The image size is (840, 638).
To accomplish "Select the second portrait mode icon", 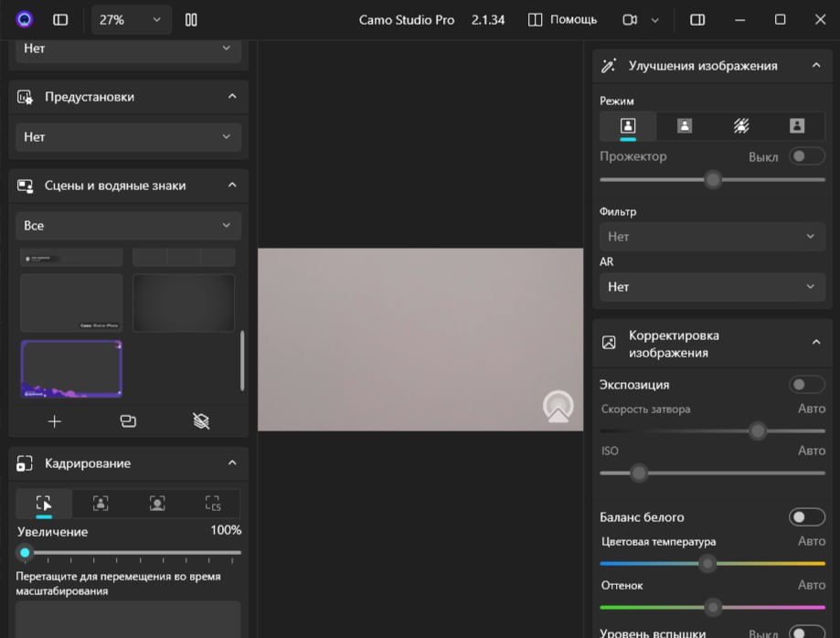I will pos(684,126).
